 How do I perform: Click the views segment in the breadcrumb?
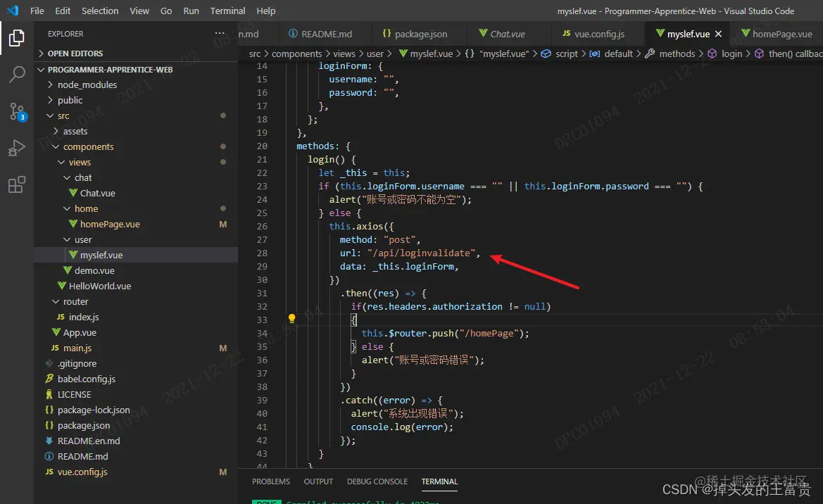pos(344,53)
